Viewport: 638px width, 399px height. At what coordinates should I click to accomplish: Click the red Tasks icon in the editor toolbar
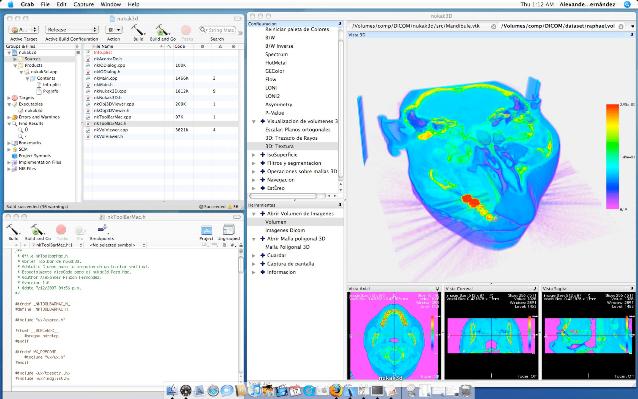point(61,230)
